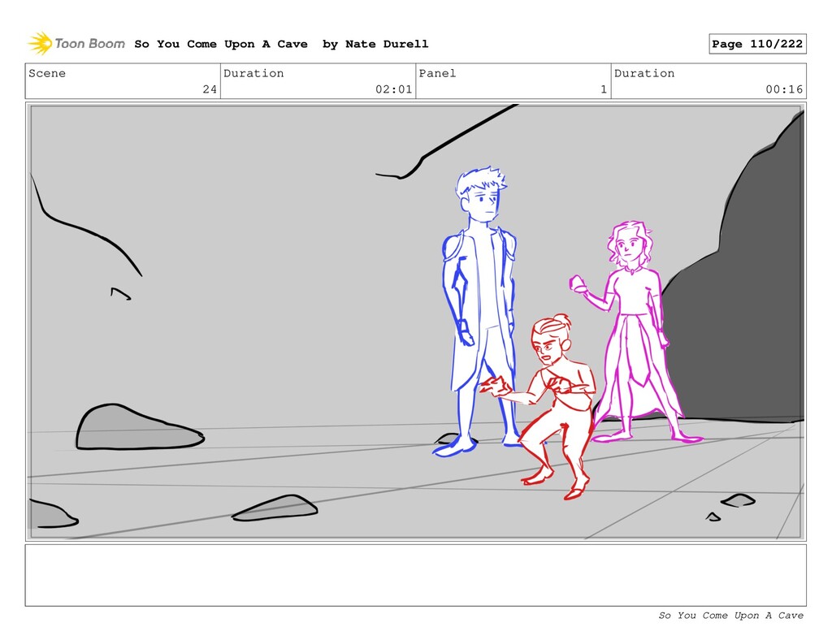Click the panel duration value 00:16
Viewport: 832px width, 644px height.
pos(784,89)
